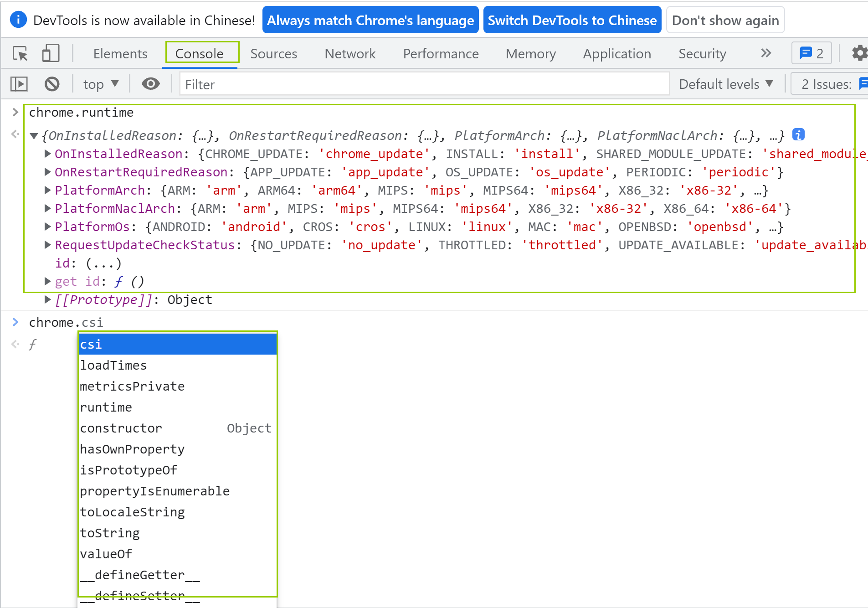Show the console sidebar
The image size is (868, 608).
tap(19, 84)
